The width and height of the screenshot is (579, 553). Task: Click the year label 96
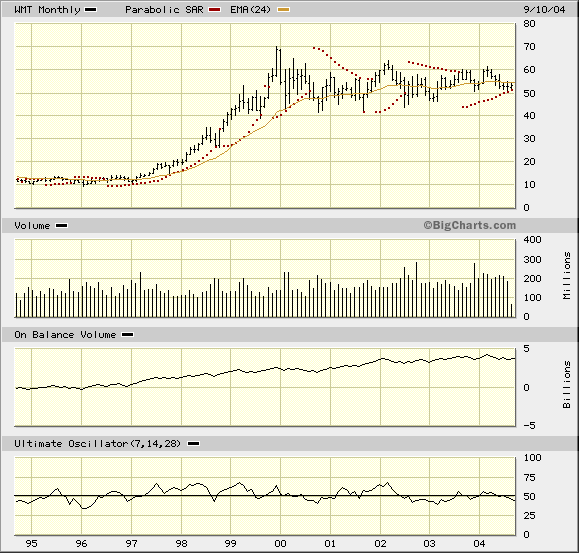click(81, 544)
